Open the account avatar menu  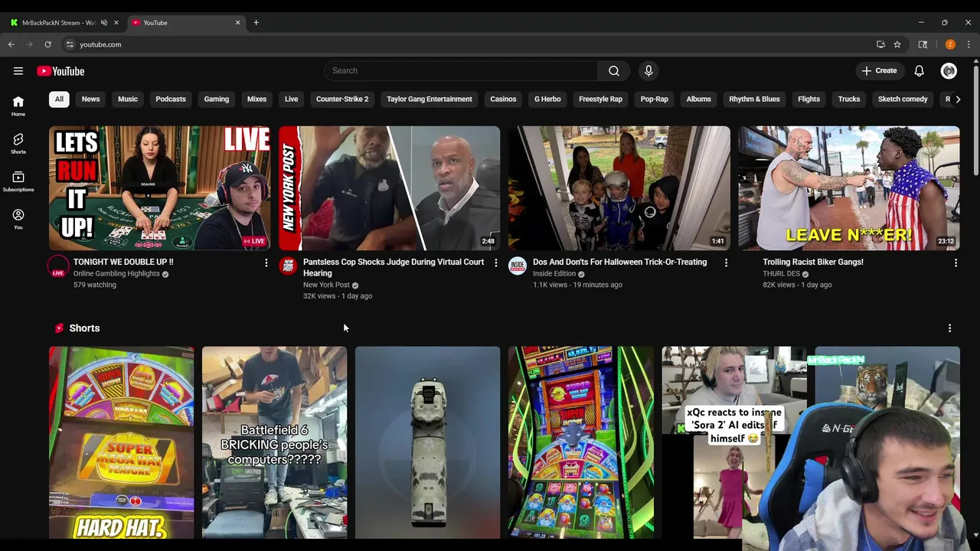click(949, 71)
